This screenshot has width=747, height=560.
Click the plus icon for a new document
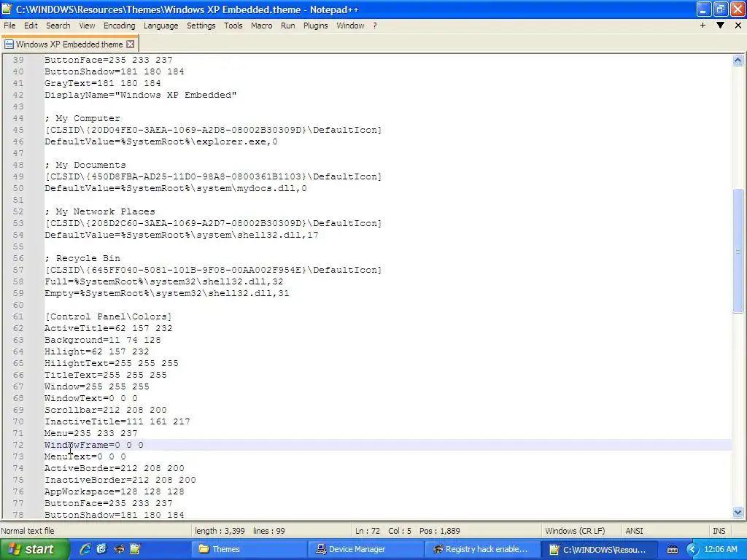tap(703, 26)
